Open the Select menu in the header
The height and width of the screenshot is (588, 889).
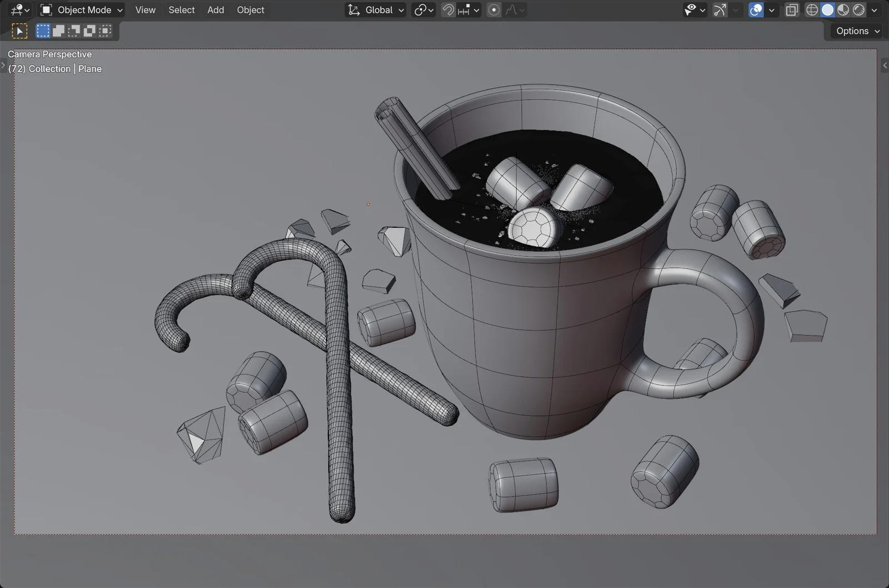pyautogui.click(x=181, y=9)
